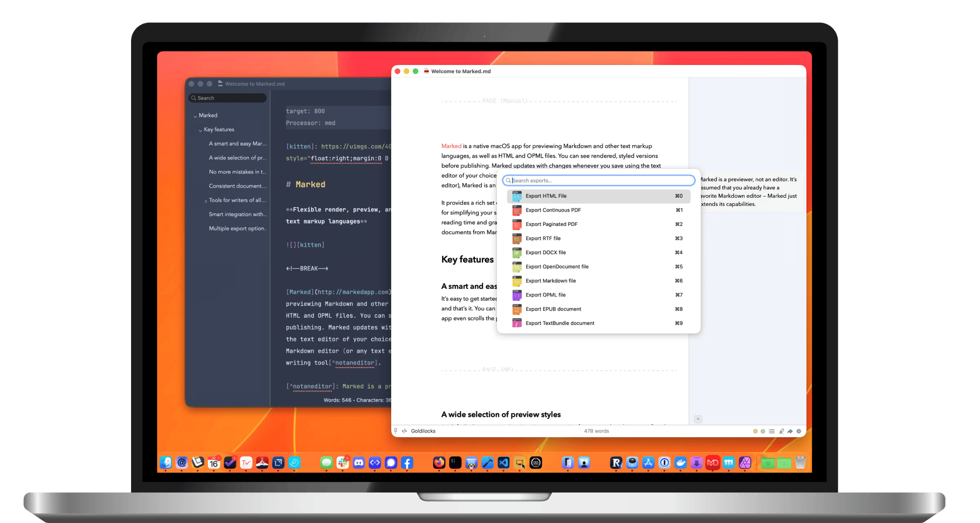Click the Search field in the dark window

point(227,98)
